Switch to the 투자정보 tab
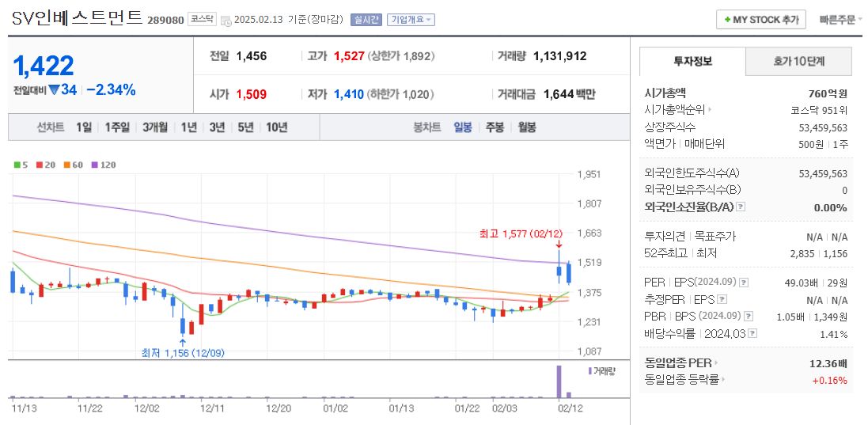This screenshot has width=868, height=425. point(692,61)
